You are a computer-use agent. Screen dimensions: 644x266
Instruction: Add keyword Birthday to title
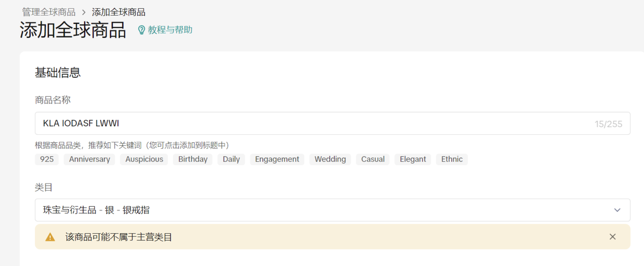[193, 159]
